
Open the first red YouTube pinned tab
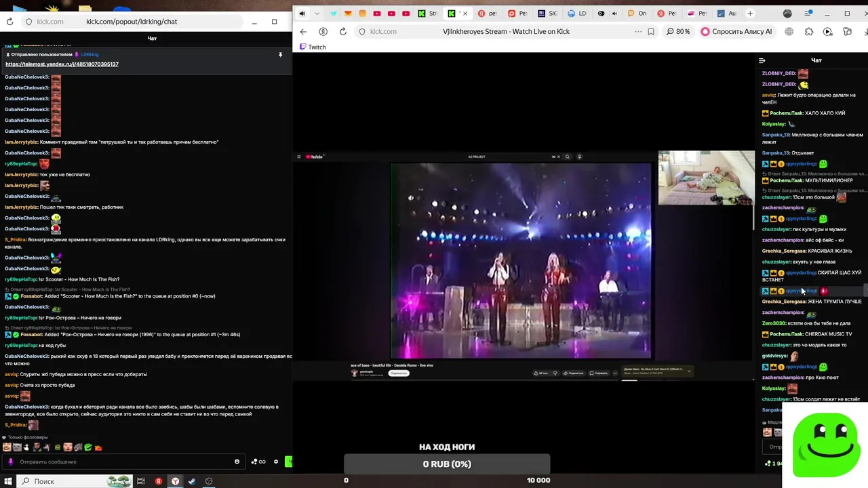coord(377,14)
